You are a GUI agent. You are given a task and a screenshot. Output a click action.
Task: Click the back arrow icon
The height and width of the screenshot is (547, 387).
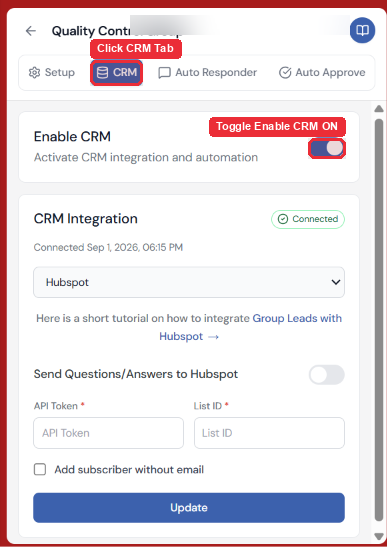tap(31, 31)
